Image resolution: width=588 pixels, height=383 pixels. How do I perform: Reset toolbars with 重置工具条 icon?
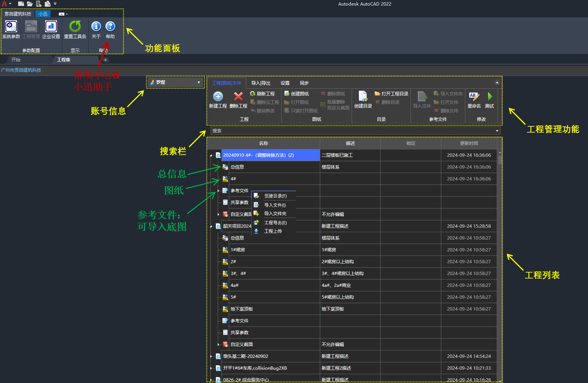pyautogui.click(x=75, y=27)
